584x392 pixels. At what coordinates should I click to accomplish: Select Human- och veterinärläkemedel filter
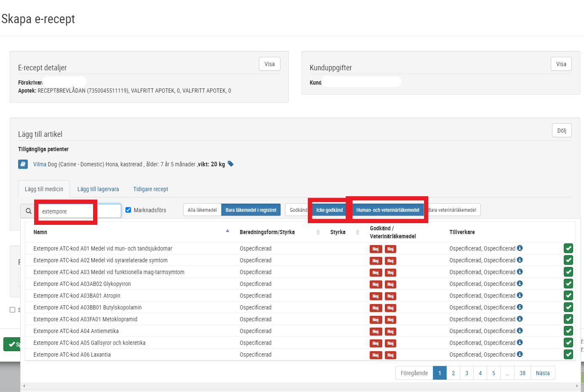click(388, 210)
